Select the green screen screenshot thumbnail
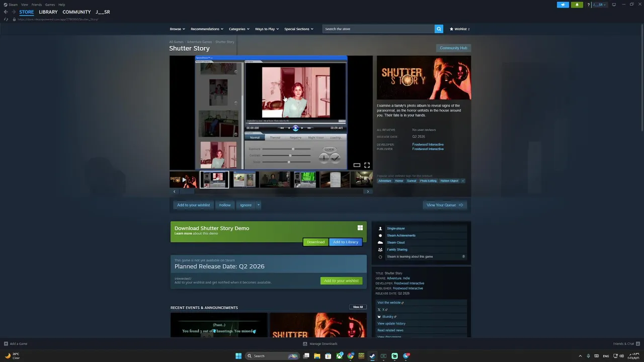Screen dimensions: 644x362 point(304,179)
